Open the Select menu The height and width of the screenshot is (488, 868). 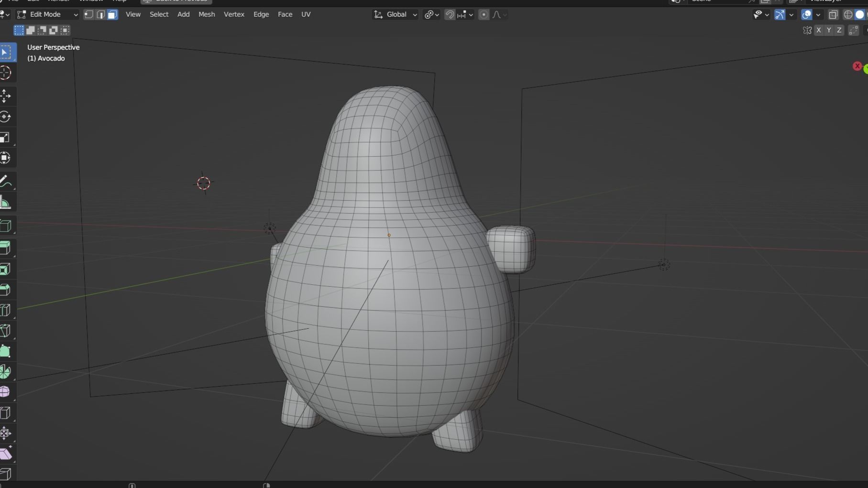(159, 14)
